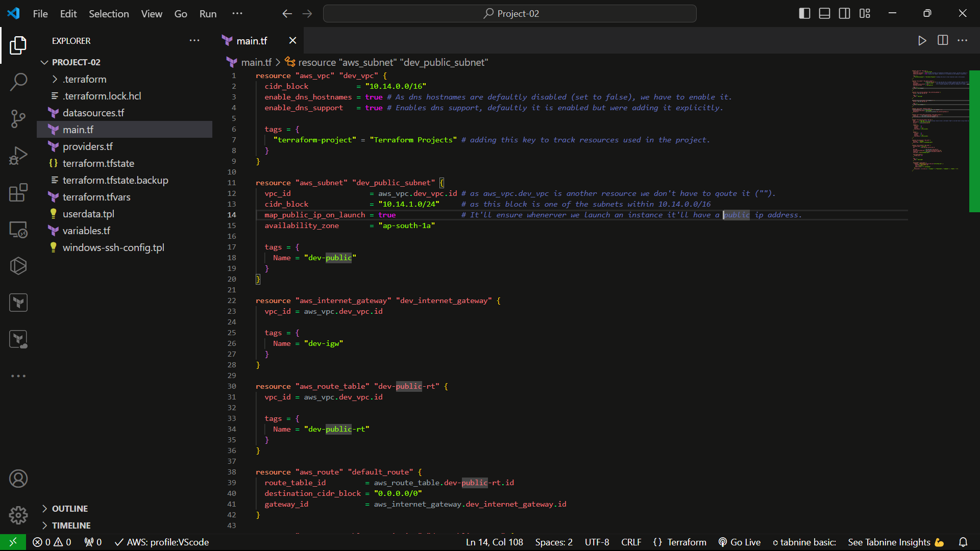This screenshot has height=551, width=980.
Task: Toggle the Primary Side Bar layout button
Action: [x=804, y=14]
